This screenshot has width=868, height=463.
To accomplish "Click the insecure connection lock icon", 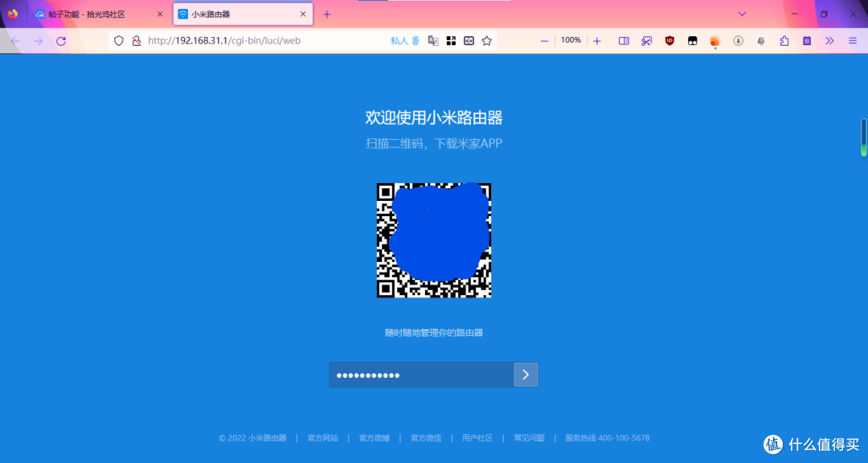I will click(136, 40).
